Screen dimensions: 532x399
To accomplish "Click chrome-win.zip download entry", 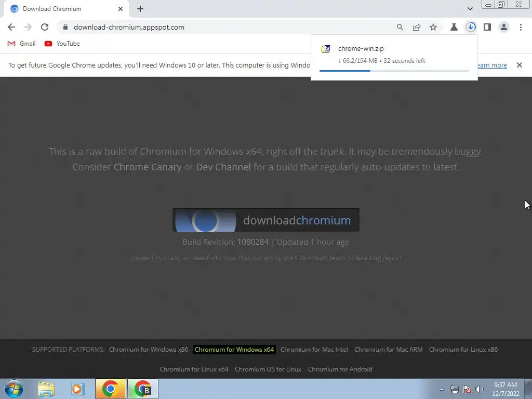I will (x=394, y=57).
